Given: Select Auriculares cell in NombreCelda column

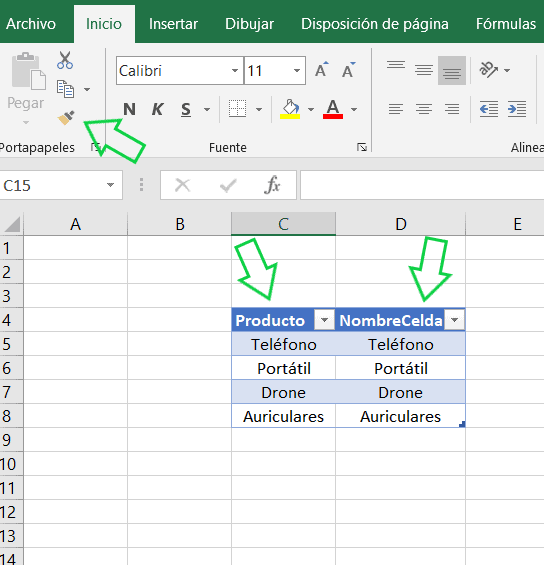Looking at the screenshot, I should pos(401,416).
